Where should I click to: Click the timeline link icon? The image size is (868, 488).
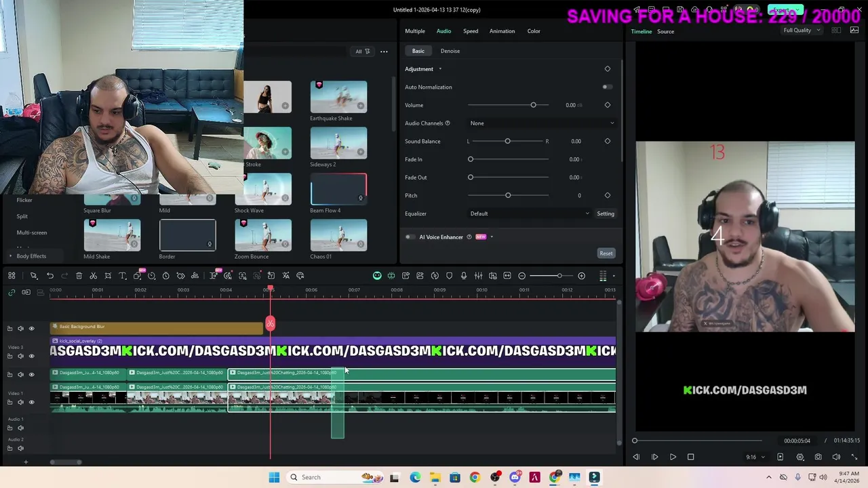tap(12, 292)
